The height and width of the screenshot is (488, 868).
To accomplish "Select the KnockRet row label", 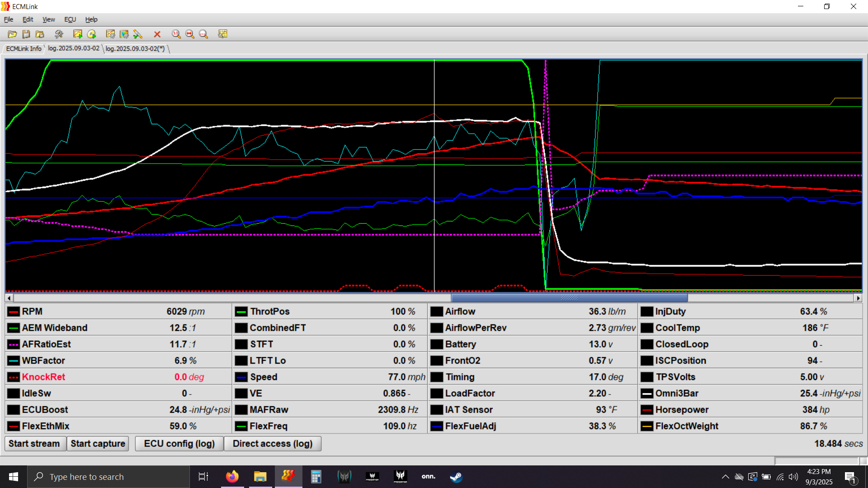I will tap(43, 377).
